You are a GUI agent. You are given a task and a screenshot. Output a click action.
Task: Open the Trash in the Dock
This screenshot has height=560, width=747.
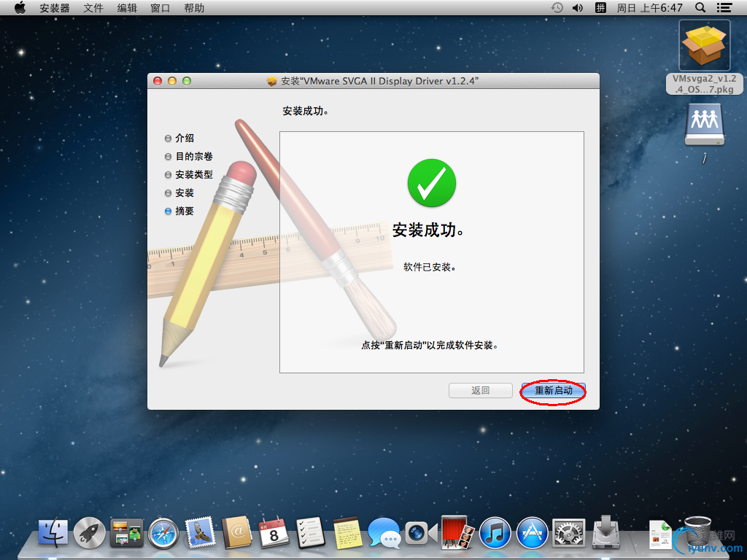pos(697,532)
